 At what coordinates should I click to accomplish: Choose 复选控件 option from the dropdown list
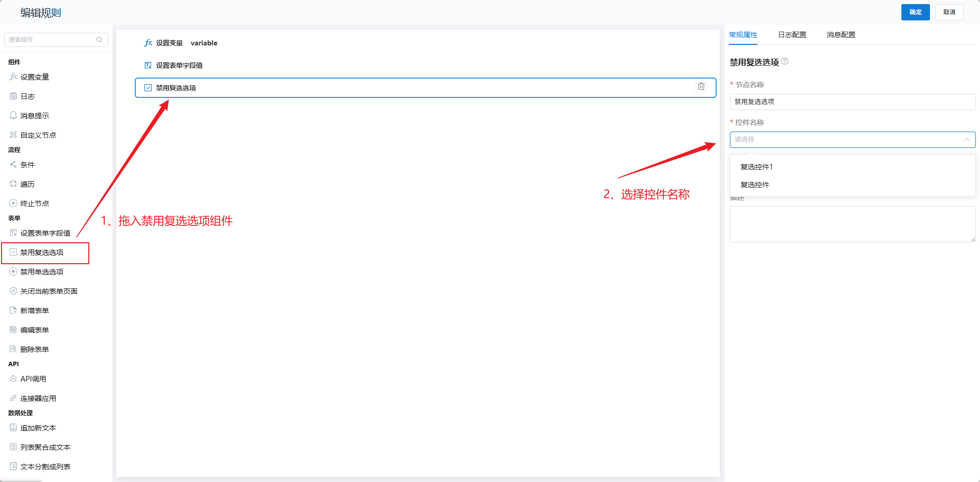[x=754, y=185]
